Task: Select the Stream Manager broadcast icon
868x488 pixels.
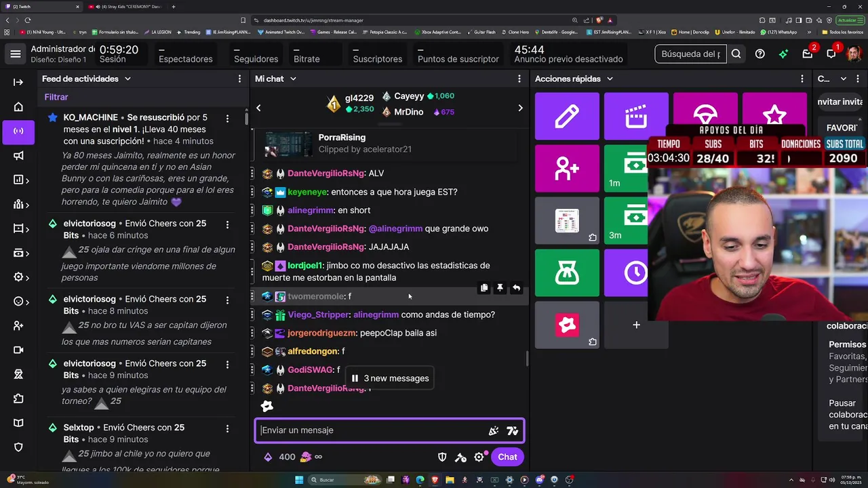Action: coord(18,131)
